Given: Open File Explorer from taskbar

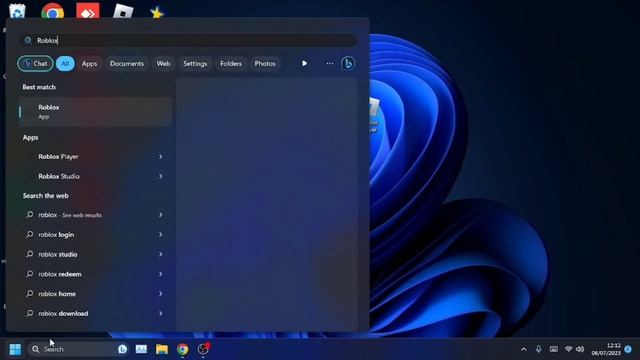Looking at the screenshot, I should coord(162,349).
